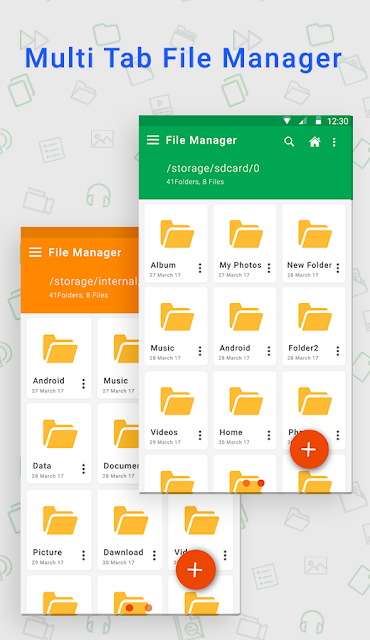
Task: Go home via the house icon
Action: click(315, 142)
